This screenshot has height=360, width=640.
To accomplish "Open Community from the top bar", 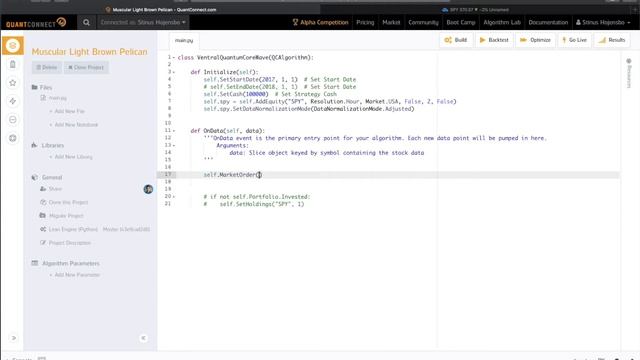I will pyautogui.click(x=423, y=22).
